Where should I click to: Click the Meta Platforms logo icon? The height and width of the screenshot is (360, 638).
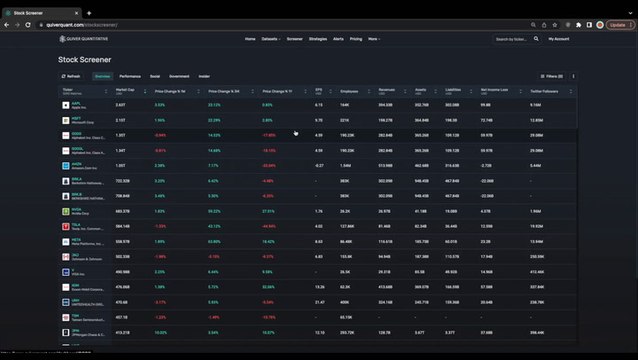[x=66, y=242]
